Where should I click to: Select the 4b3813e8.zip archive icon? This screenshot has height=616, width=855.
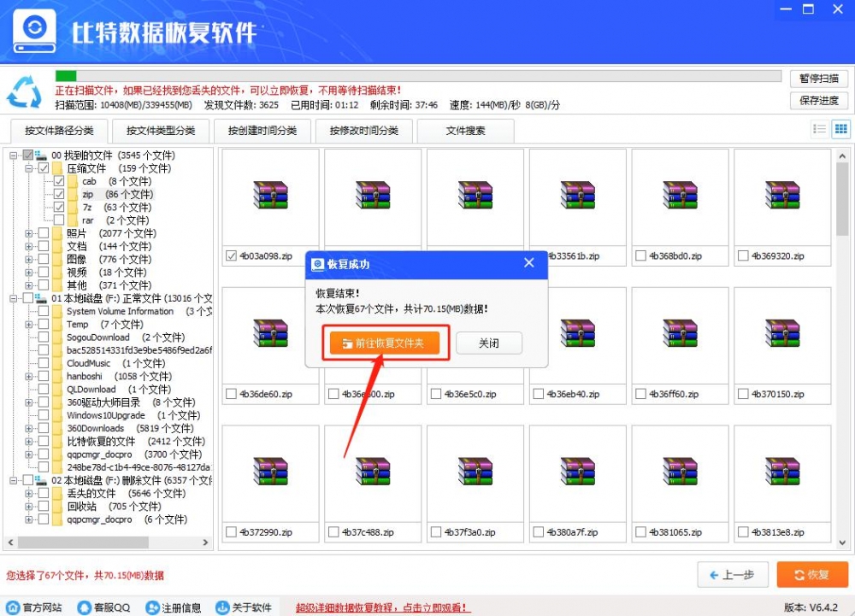(782, 471)
